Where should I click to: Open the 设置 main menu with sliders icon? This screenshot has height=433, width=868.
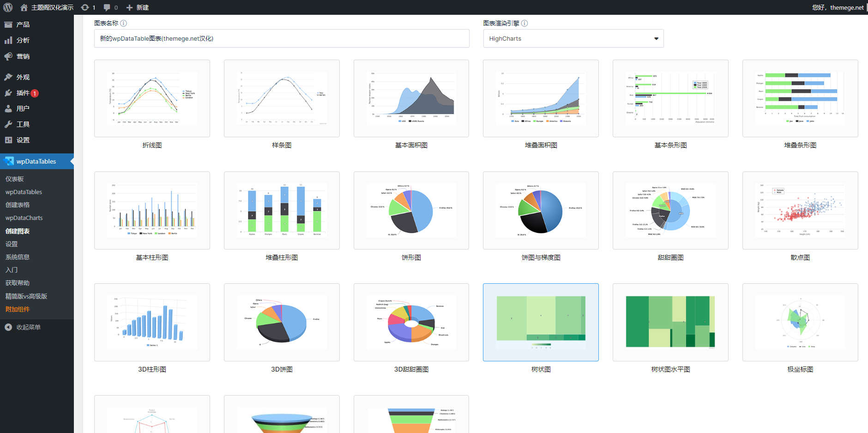[x=37, y=140]
